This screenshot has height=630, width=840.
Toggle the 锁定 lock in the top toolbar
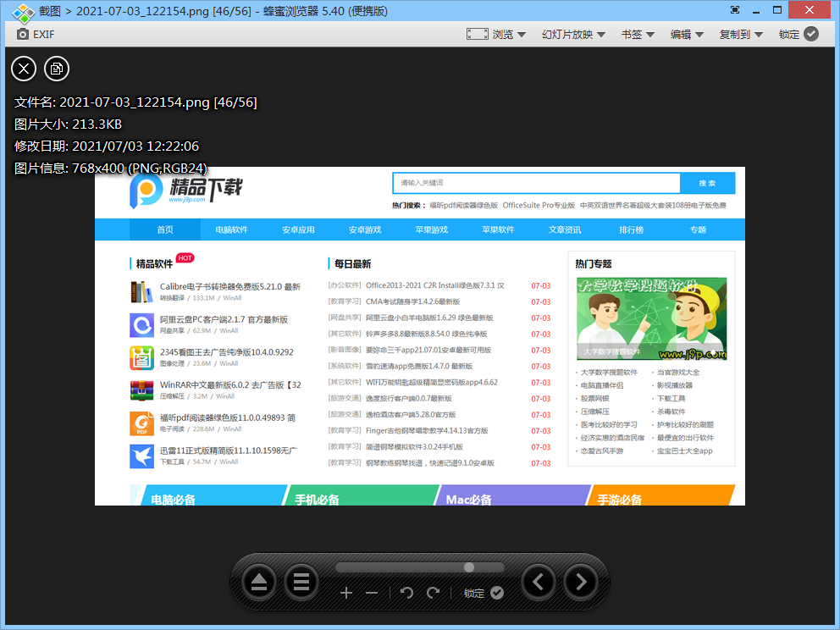coord(799,34)
